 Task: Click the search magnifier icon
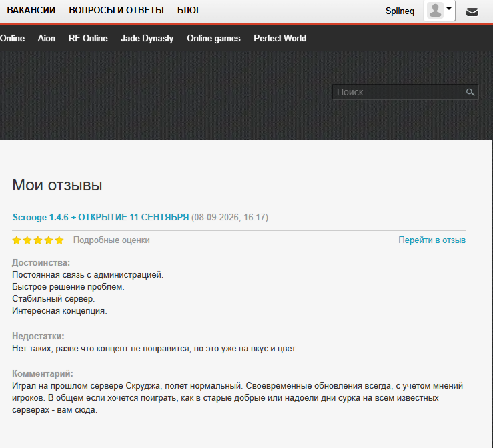tap(470, 92)
